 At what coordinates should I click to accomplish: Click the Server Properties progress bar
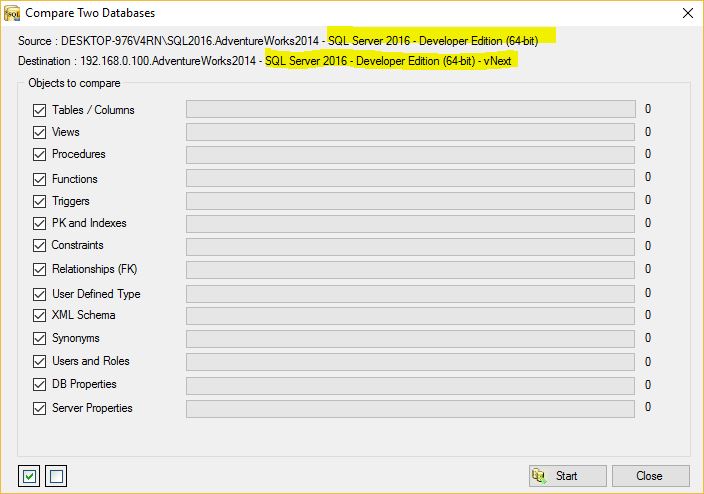(410, 409)
